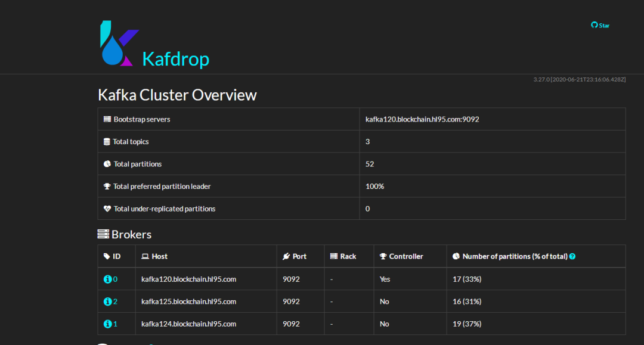Click the Total preferred partition leader label

click(162, 187)
